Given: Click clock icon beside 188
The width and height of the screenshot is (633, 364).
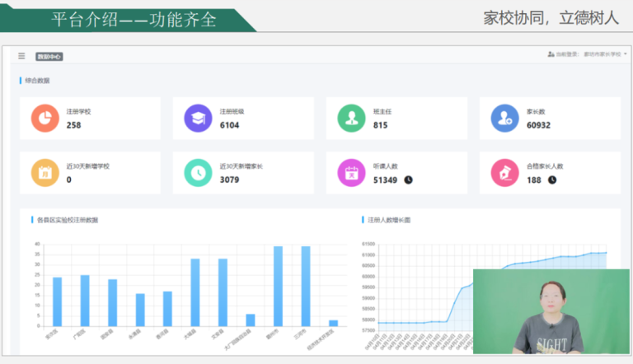Looking at the screenshot, I should coord(552,180).
